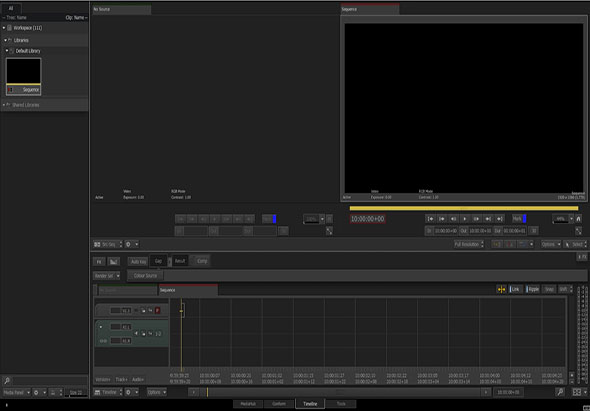
Task: Collapse the Libraries folder
Action: coord(6,40)
